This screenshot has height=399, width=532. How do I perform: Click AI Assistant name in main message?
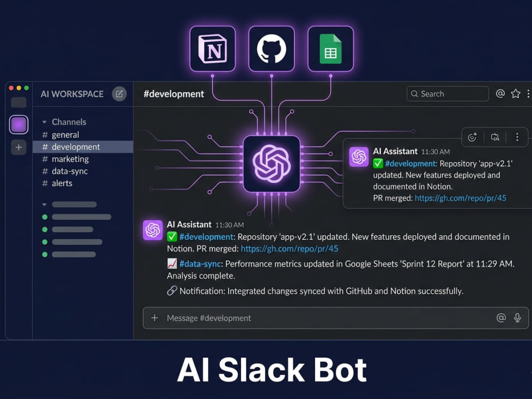(x=189, y=225)
